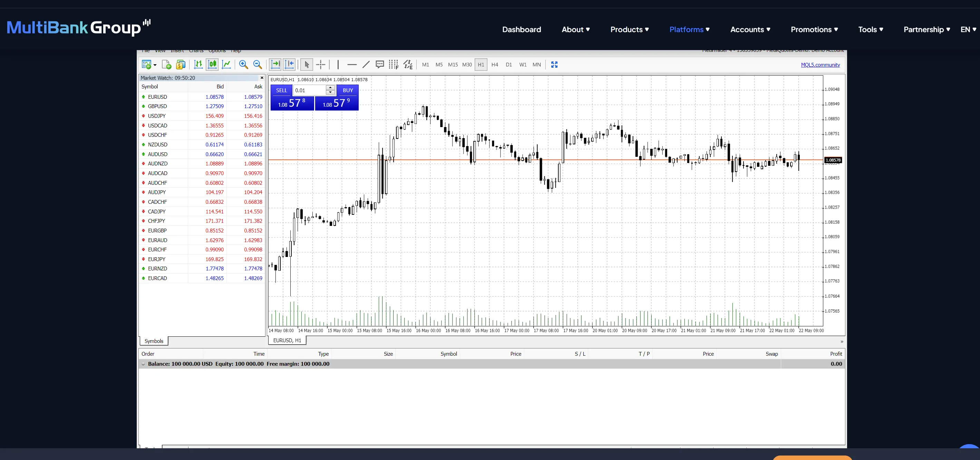Click the new chart icon in toolbar
Viewport: 980px width, 460px height.
(x=146, y=65)
